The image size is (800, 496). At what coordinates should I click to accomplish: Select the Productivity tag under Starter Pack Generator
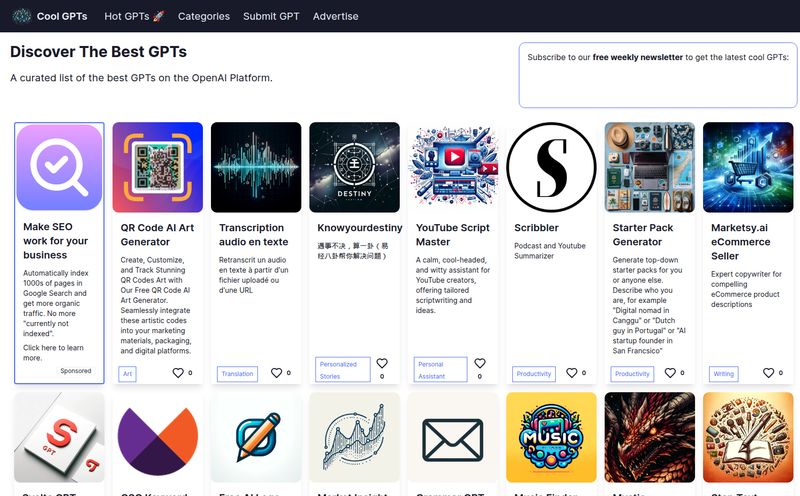pyautogui.click(x=632, y=374)
